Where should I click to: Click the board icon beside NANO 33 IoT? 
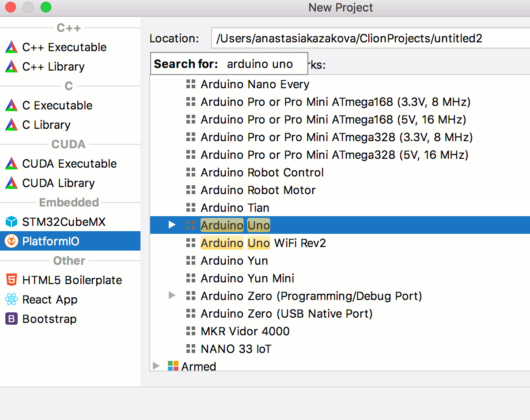(191, 349)
